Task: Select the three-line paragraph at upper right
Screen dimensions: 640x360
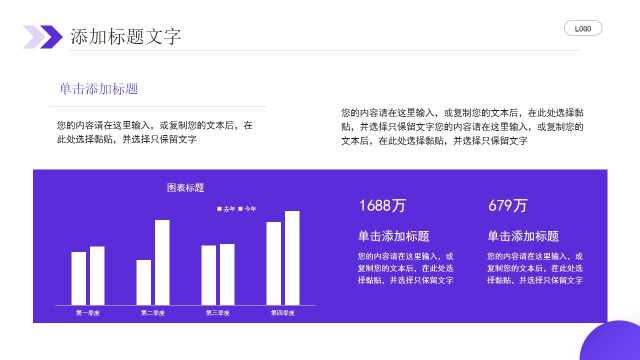Action: point(462,127)
